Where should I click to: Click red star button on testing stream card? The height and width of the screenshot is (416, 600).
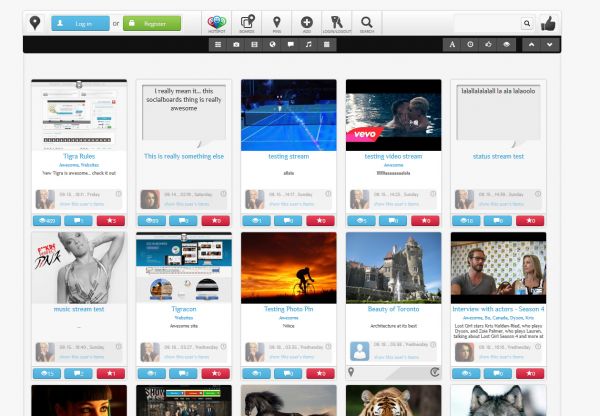click(x=320, y=221)
